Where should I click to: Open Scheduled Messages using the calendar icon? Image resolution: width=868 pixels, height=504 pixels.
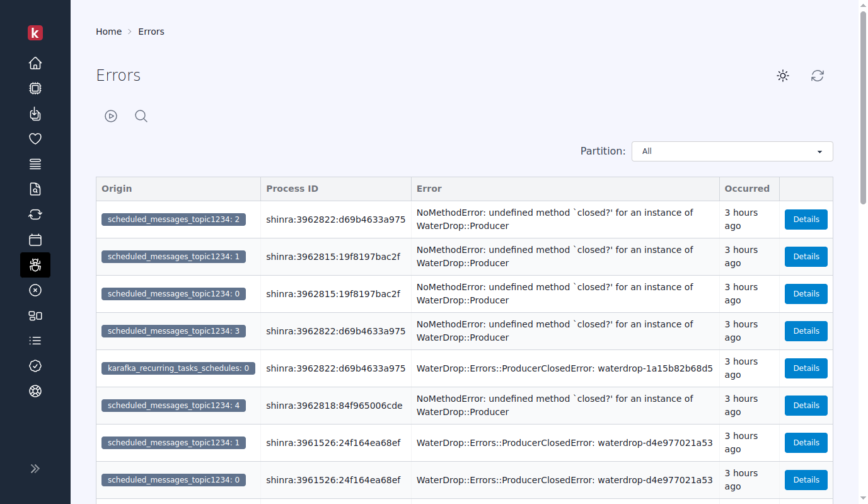35,240
